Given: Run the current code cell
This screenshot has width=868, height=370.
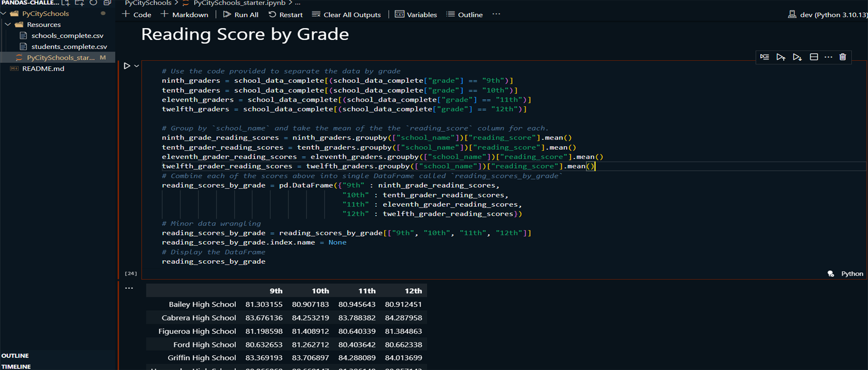Looking at the screenshot, I should (127, 66).
